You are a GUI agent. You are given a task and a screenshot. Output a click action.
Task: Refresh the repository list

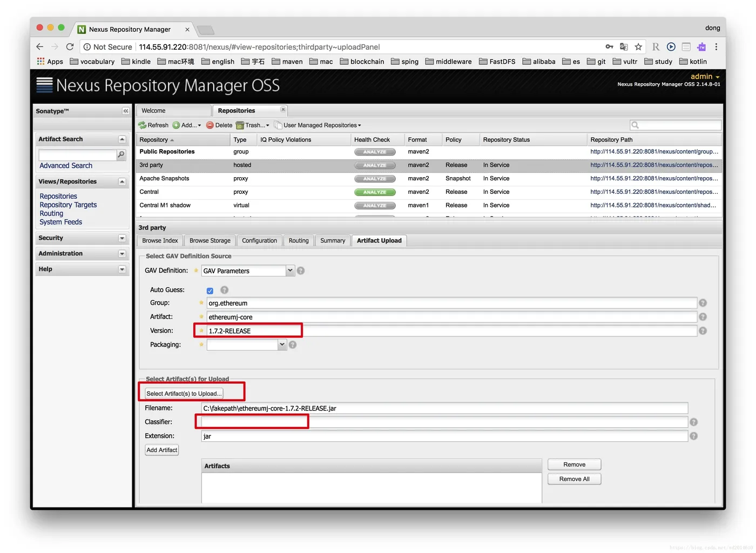153,125
